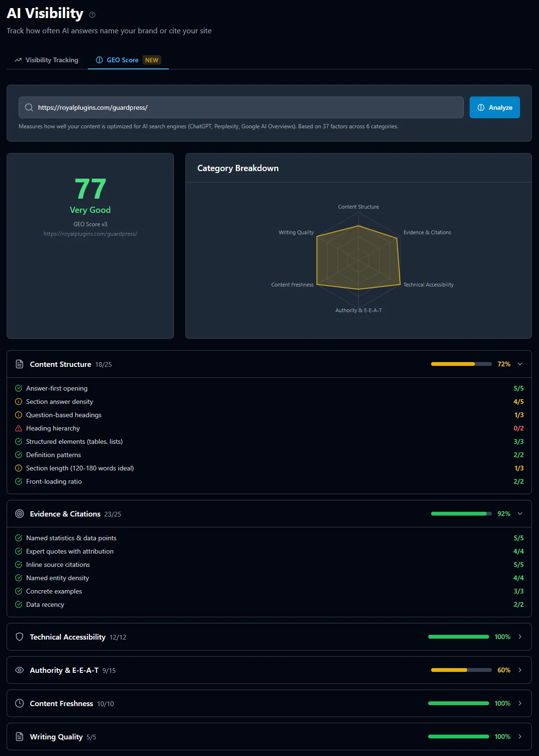This screenshot has height=756, width=539.
Task: Click the Content Structure 72% progress bar
Action: click(462, 364)
